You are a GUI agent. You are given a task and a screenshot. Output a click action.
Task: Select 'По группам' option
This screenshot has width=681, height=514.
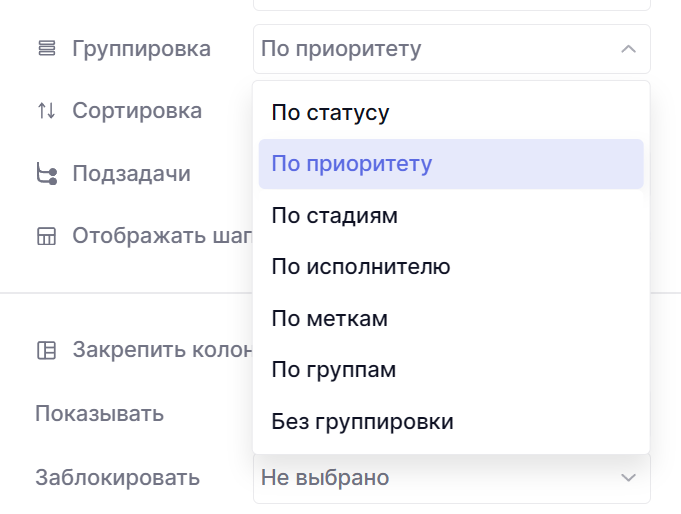(334, 370)
